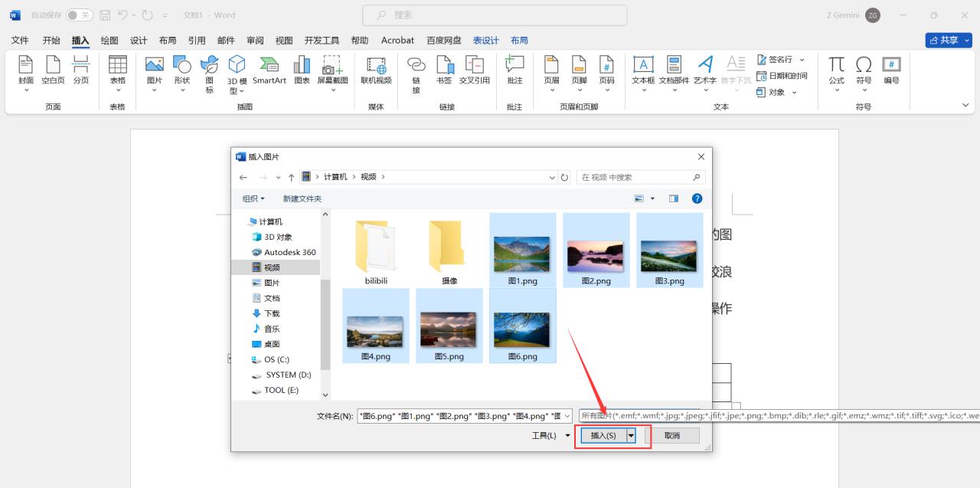Click the Pictures (图片) ribbon icon
Image resolution: width=980 pixels, height=488 pixels.
155,70
